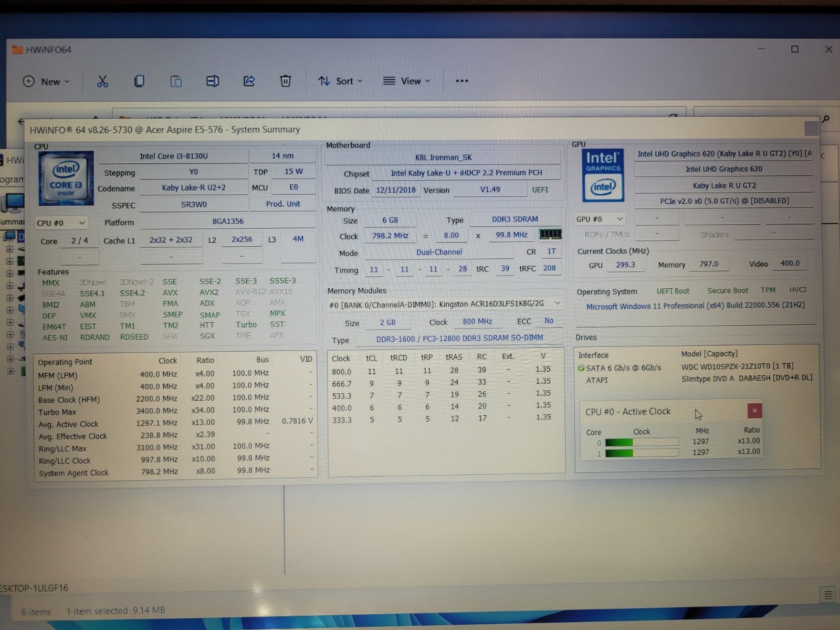Click the computer icon in background HWiNFO window
This screenshot has height=630, width=840.
point(13,204)
